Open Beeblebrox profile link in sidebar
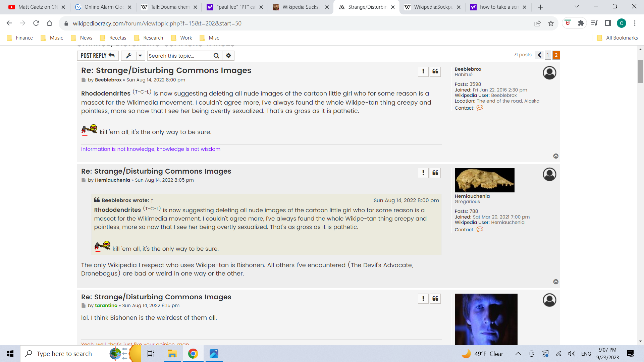This screenshot has width=644, height=362. [468, 69]
